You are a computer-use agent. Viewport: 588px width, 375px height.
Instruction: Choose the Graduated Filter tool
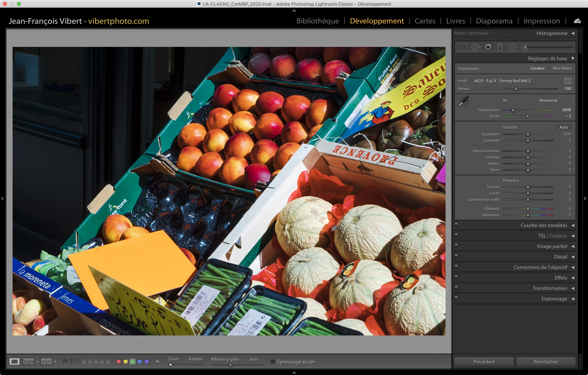pyautogui.click(x=500, y=47)
